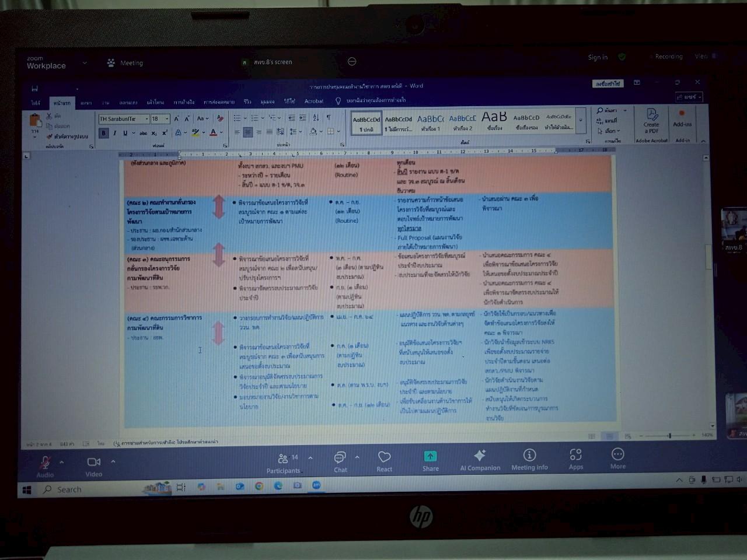
Task: Unmute the microphone in Zoom
Action: pos(45,463)
